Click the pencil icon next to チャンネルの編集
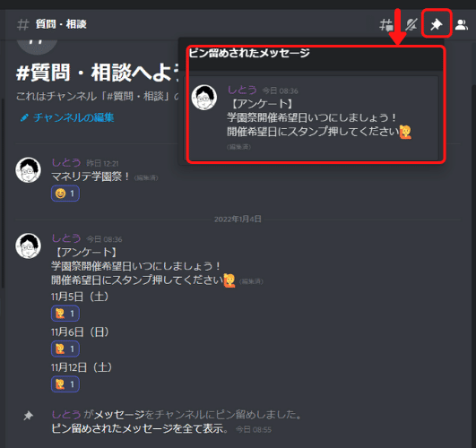Screen dimensions: 476x448 pyautogui.click(x=24, y=117)
